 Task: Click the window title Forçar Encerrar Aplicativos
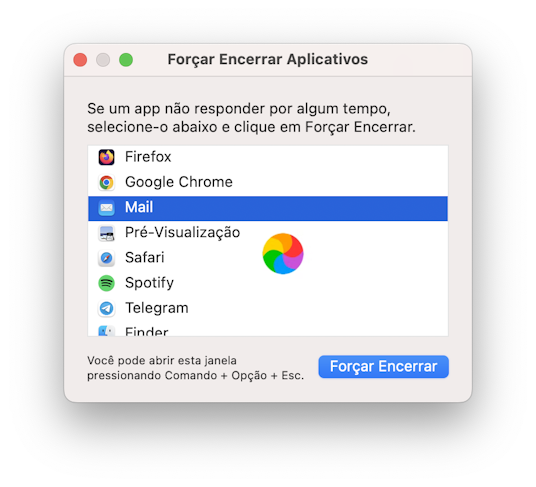(x=268, y=59)
